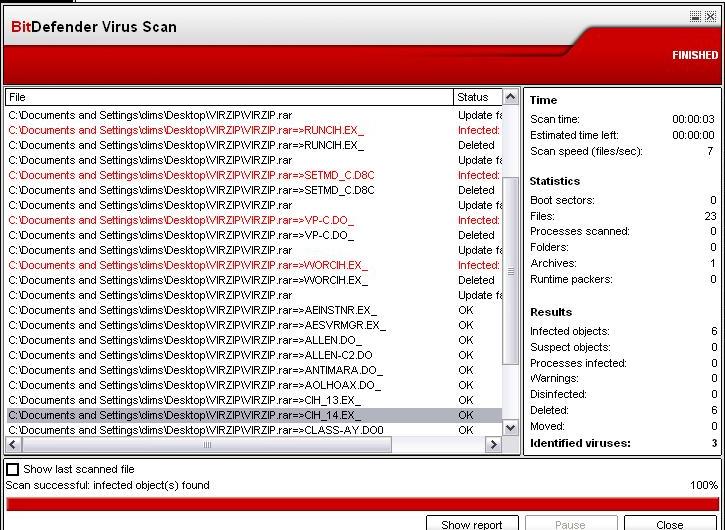Select the Deleted RUNCIH.EX_ row
Viewport: 725px width, 530px height.
254,145
